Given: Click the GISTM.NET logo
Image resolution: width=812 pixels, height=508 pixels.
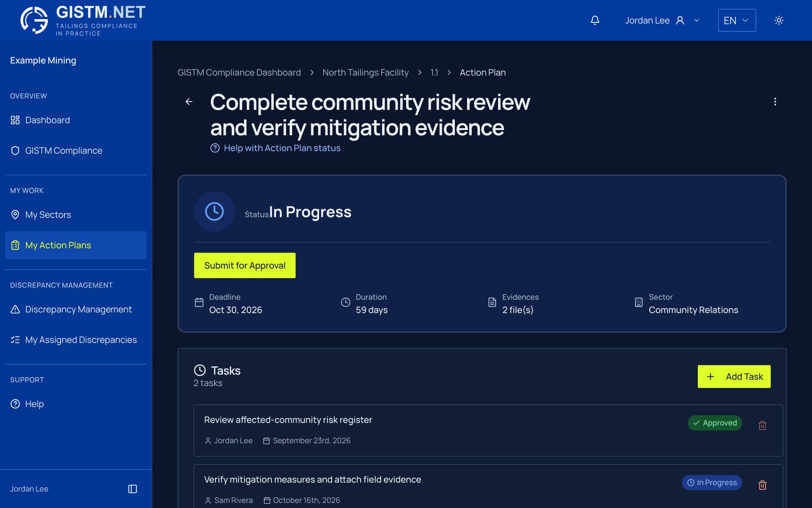Looking at the screenshot, I should click(83, 20).
